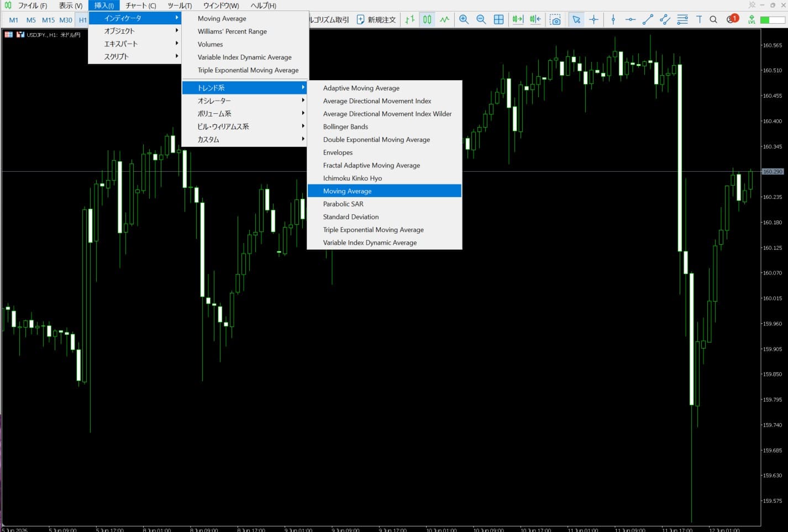
Task: Select recent Williams' Percent Range indicator
Action: tap(245, 31)
